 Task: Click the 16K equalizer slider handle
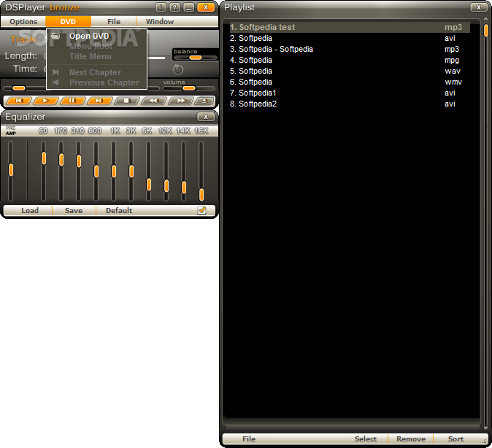[x=201, y=195]
